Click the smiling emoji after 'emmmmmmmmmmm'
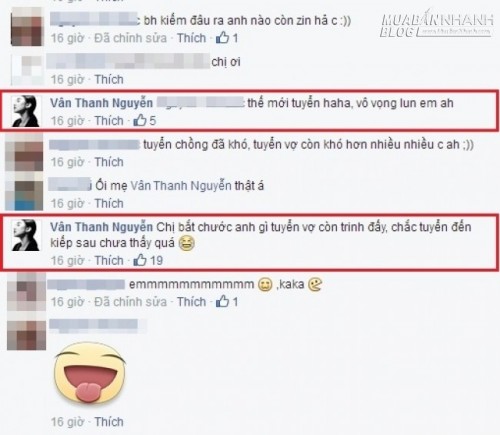The height and width of the screenshot is (435, 500). [265, 285]
